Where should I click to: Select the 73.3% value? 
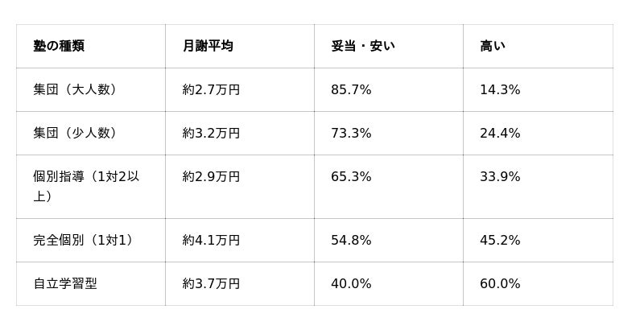tap(351, 133)
